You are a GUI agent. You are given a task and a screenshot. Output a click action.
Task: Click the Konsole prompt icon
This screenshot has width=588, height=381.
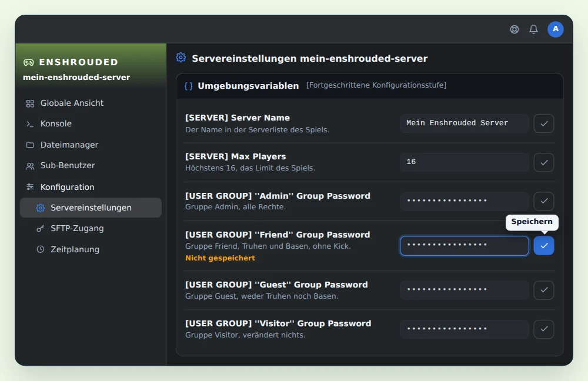click(30, 123)
